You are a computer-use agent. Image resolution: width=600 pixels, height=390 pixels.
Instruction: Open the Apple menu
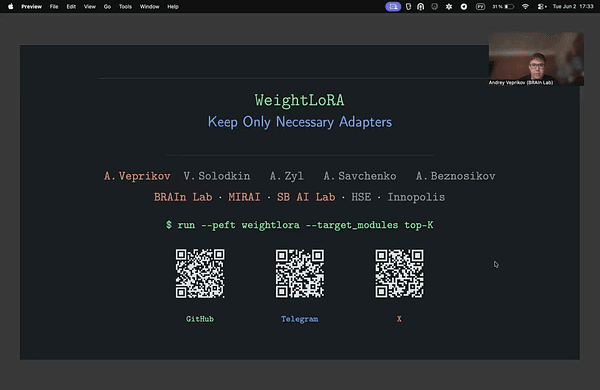click(x=11, y=7)
